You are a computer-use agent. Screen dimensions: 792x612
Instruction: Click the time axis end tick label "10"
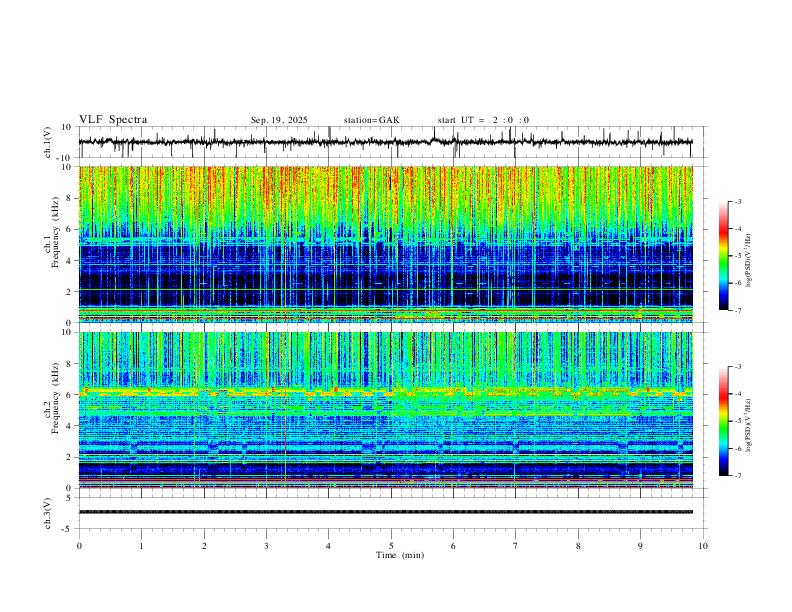[703, 546]
